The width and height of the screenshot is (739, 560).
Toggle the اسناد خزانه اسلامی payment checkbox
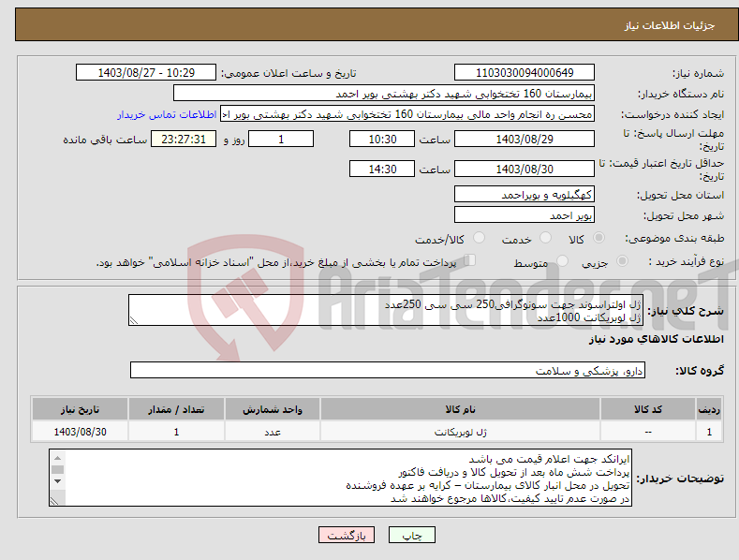point(470,260)
